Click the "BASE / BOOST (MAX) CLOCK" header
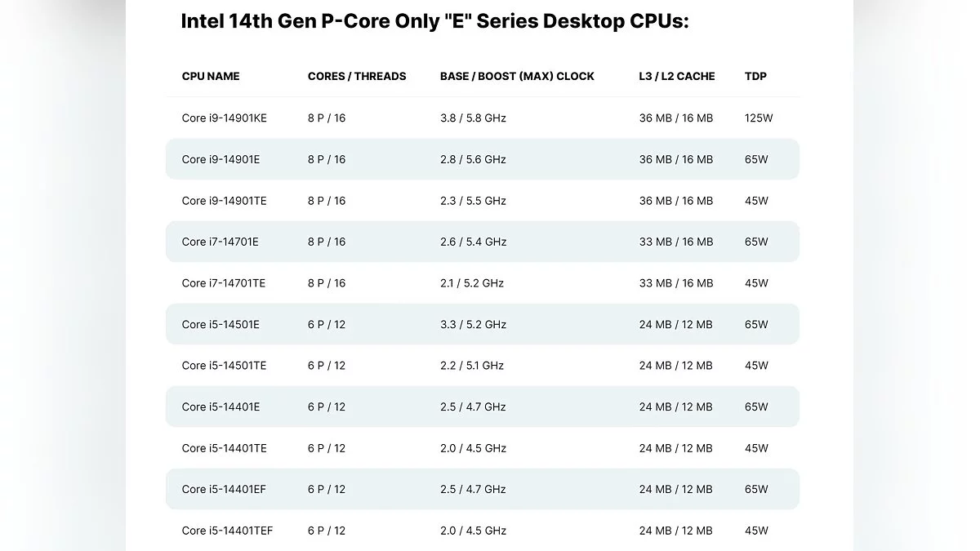The height and width of the screenshot is (551, 980). pos(517,76)
